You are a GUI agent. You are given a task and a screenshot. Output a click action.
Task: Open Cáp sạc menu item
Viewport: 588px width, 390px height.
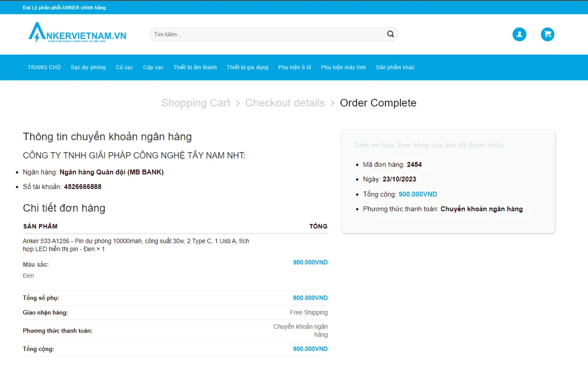(153, 67)
